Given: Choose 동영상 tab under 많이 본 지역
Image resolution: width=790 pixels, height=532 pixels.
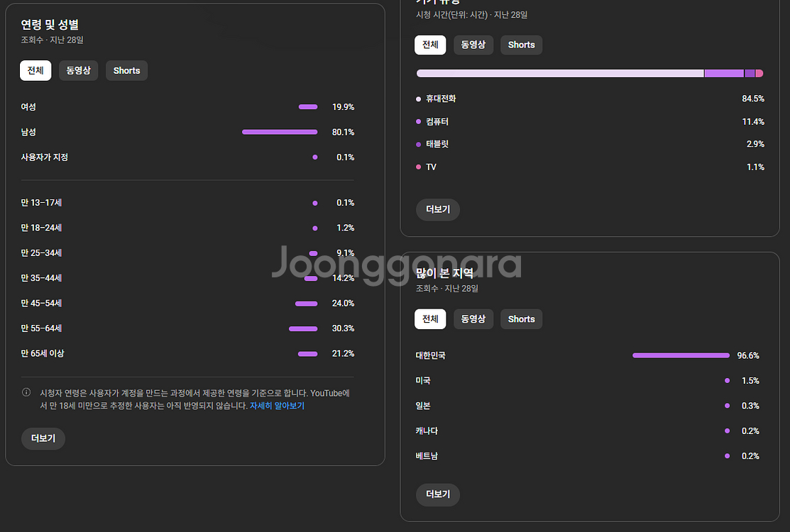Looking at the screenshot, I should [x=473, y=319].
